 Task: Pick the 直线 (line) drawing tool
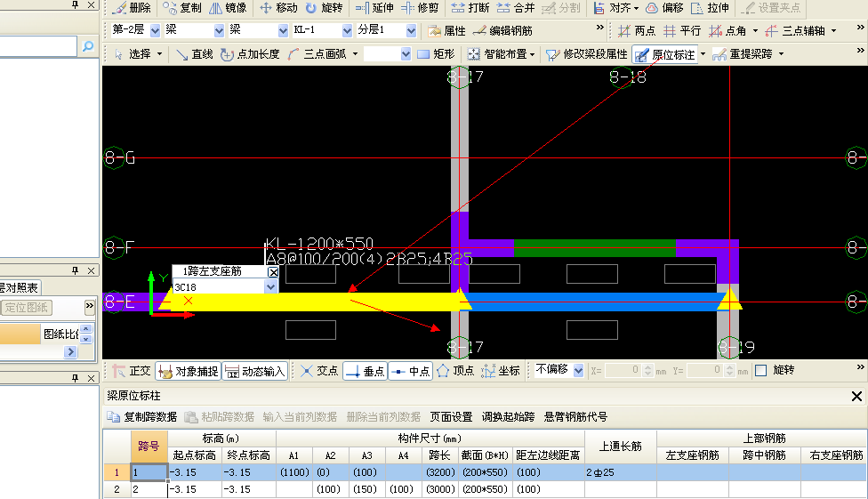(x=194, y=54)
